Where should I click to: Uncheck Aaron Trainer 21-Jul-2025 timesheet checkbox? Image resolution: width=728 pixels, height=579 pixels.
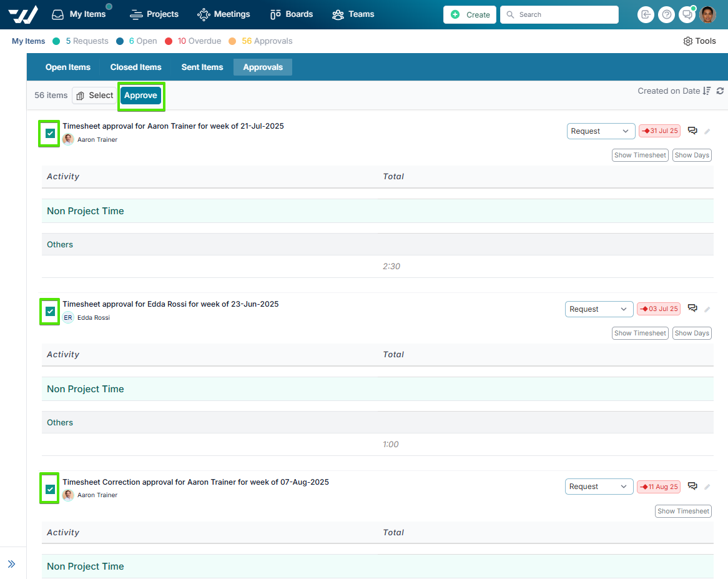tap(50, 133)
